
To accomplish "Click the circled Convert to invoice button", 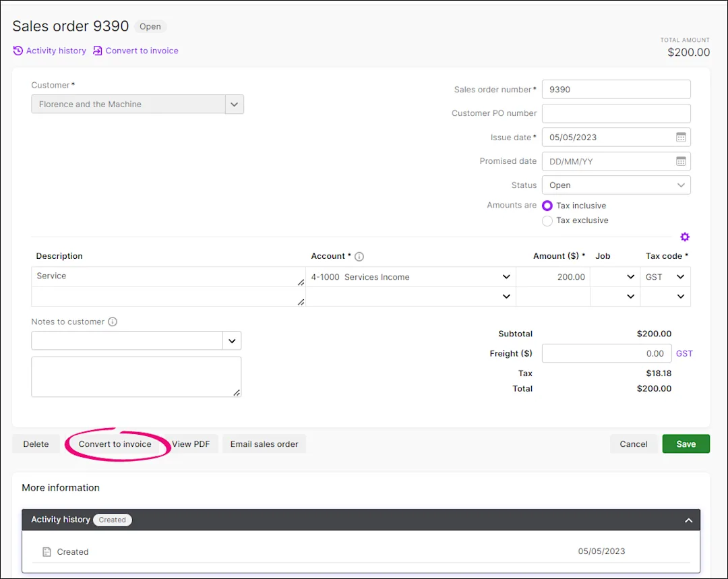I will [116, 444].
